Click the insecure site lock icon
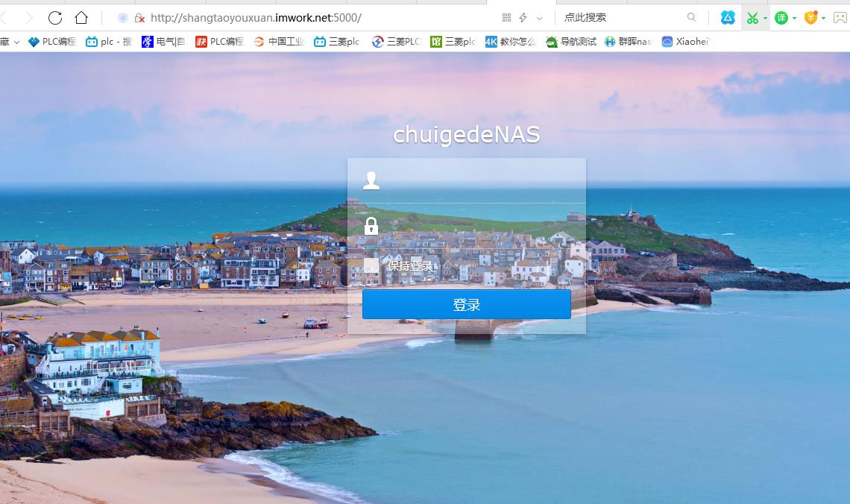The width and height of the screenshot is (850, 504). [x=139, y=18]
